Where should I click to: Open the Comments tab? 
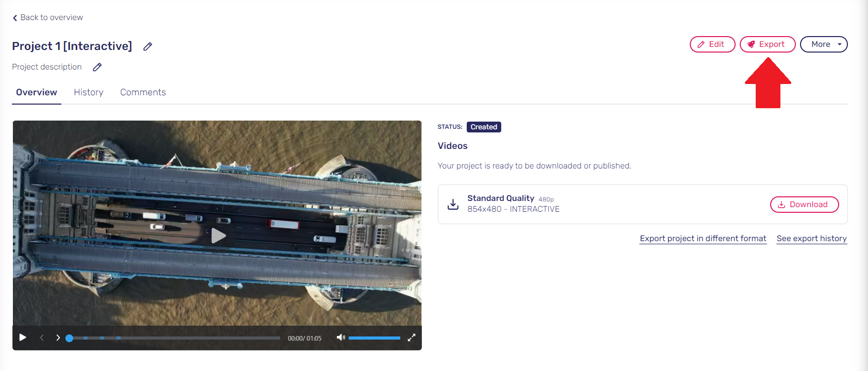[x=143, y=92]
